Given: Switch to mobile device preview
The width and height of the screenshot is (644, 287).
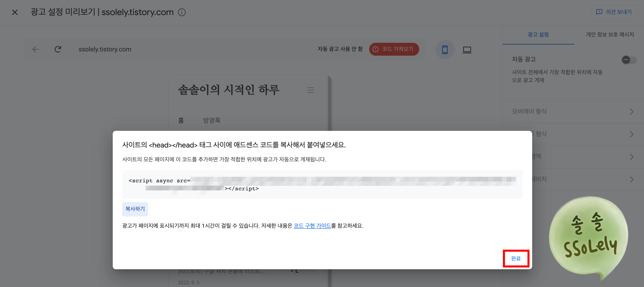Looking at the screenshot, I should point(445,50).
